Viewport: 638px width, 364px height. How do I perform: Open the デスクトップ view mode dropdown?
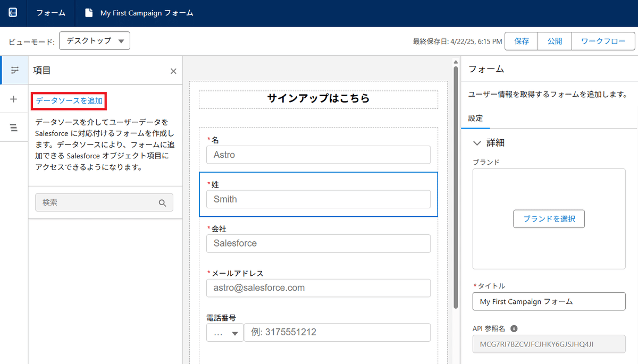coord(95,41)
